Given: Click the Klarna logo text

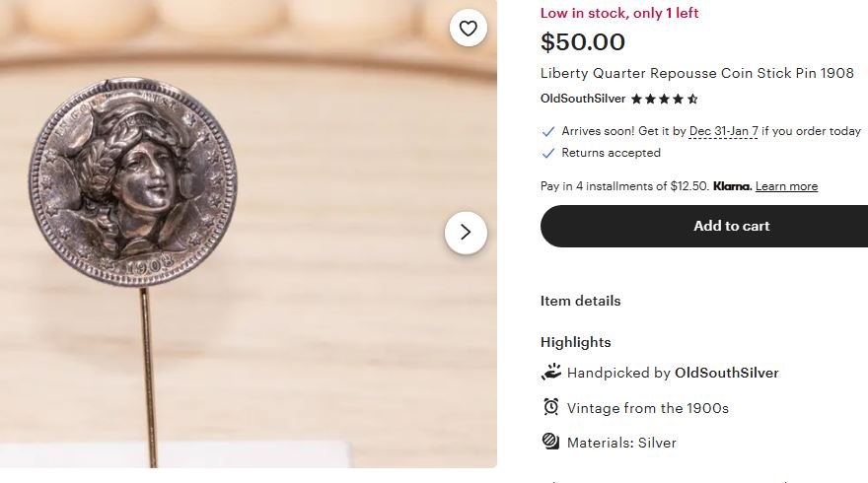Looking at the screenshot, I should 732,186.
